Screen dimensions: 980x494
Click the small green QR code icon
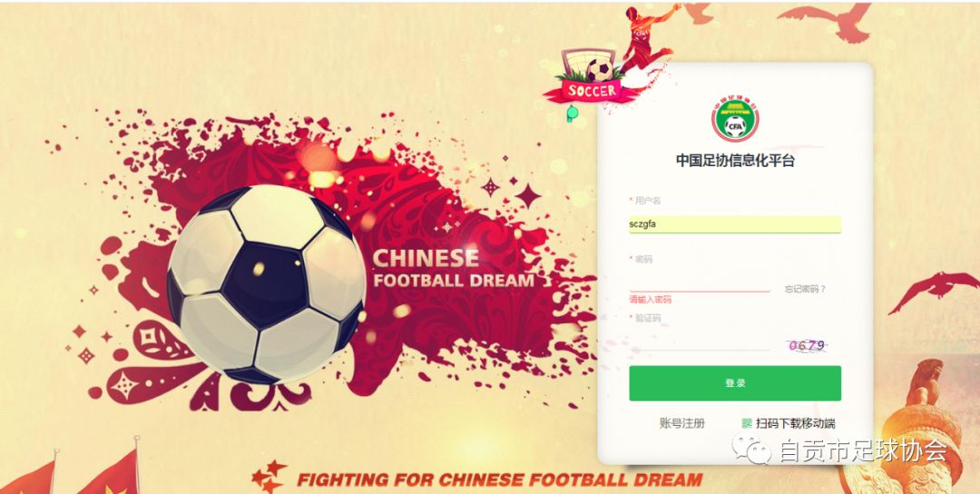(x=746, y=423)
